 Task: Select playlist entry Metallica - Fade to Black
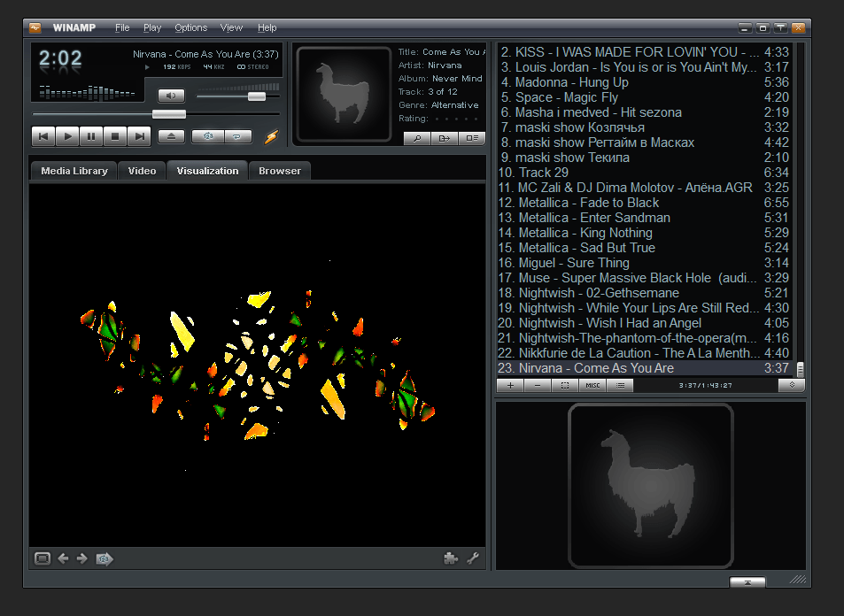(x=645, y=203)
